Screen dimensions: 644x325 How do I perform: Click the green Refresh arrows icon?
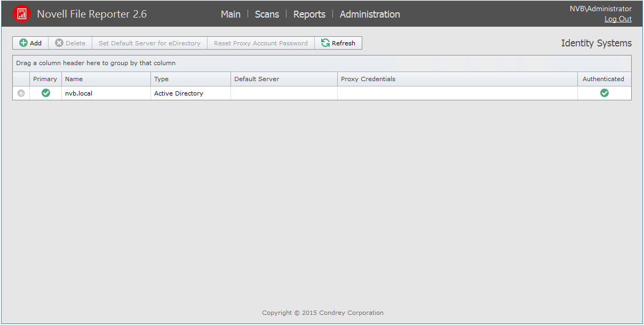325,43
